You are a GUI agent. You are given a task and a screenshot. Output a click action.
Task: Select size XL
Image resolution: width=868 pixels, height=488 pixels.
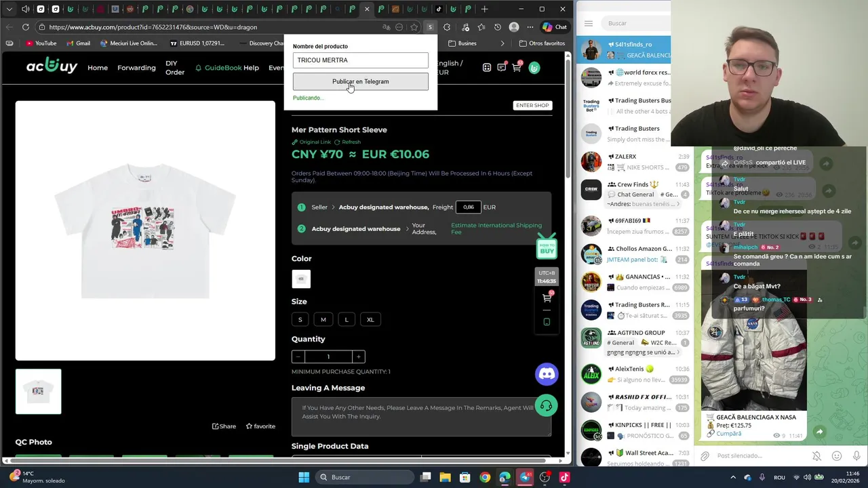coord(370,319)
